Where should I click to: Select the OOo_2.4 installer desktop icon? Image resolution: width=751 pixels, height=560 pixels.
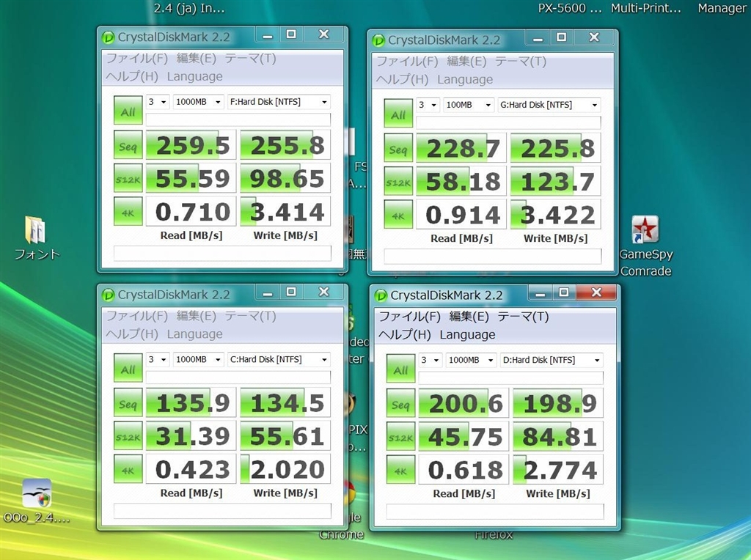click(x=37, y=501)
